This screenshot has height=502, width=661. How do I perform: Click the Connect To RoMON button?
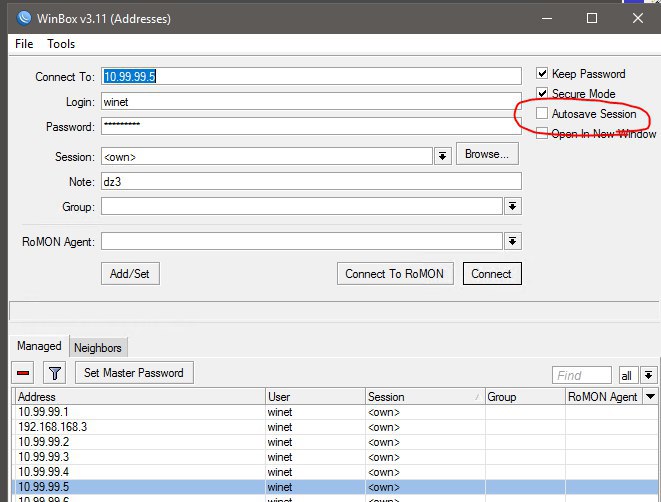[x=395, y=274]
